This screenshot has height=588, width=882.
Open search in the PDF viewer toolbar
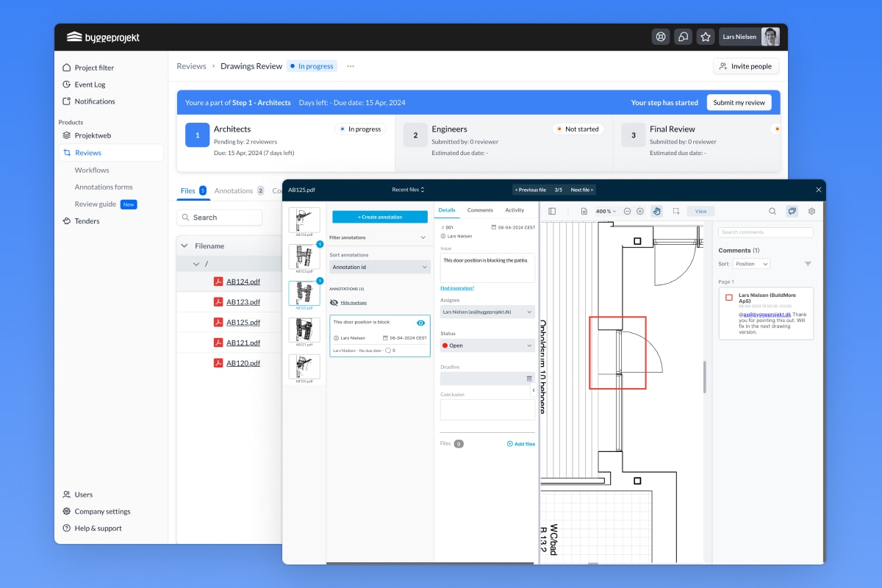tap(772, 211)
